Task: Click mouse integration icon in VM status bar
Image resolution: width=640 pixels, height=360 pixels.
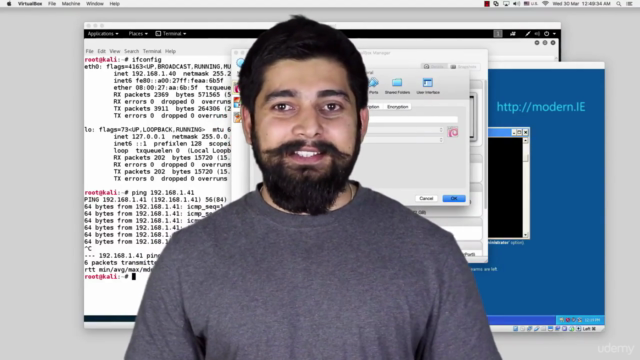Action: point(571,329)
